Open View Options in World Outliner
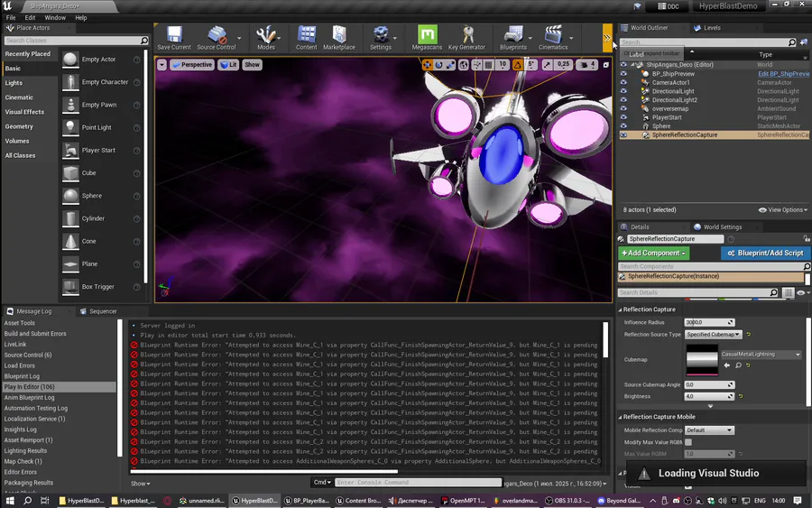The image size is (812, 508). 782,209
